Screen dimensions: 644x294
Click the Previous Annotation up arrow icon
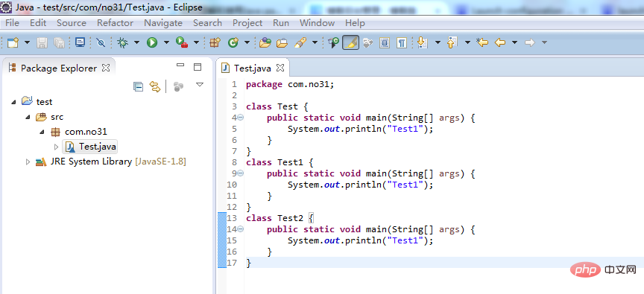pyautogui.click(x=452, y=42)
